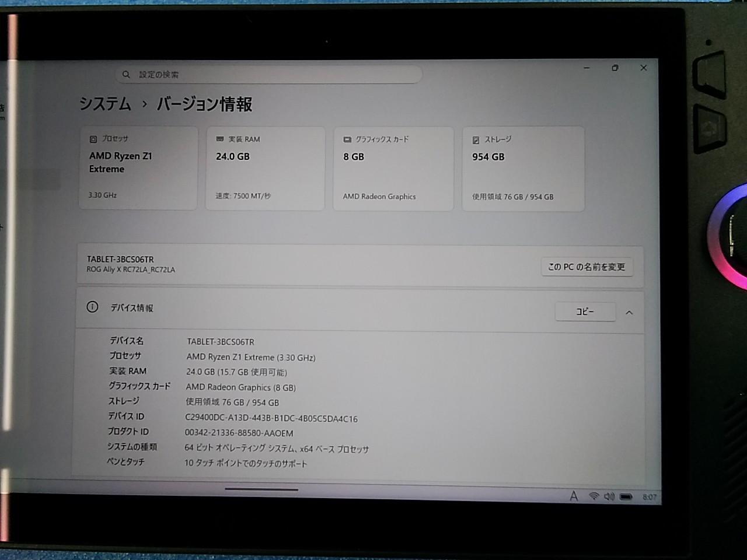The image size is (747, 560).
Task: Select the product ID '00342-21336-88580-AAOEM'
Action: pos(239,433)
